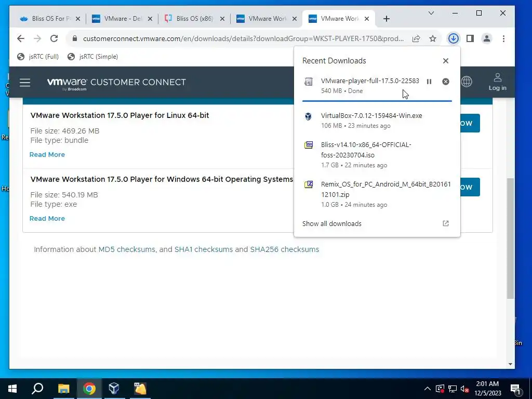Click the Remix OS zip file icon
The width and height of the screenshot is (532, 399).
click(309, 184)
